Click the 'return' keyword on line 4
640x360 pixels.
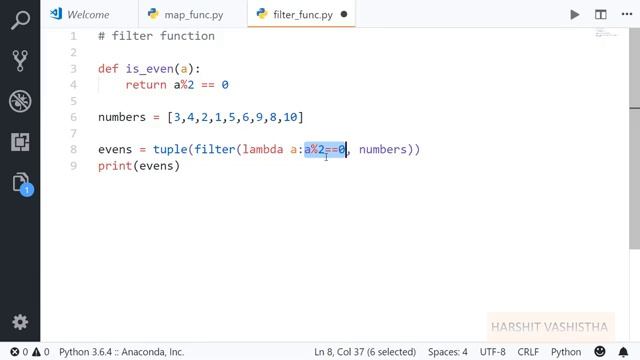[x=146, y=85]
